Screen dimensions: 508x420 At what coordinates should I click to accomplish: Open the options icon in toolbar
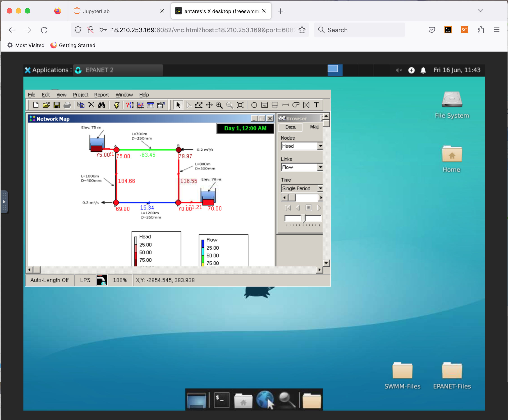[x=161, y=105]
